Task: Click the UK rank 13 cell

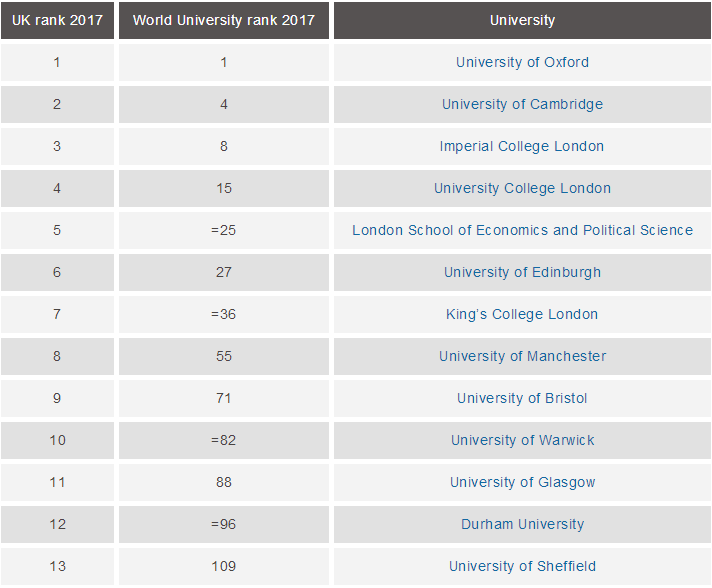Action: tap(57, 566)
